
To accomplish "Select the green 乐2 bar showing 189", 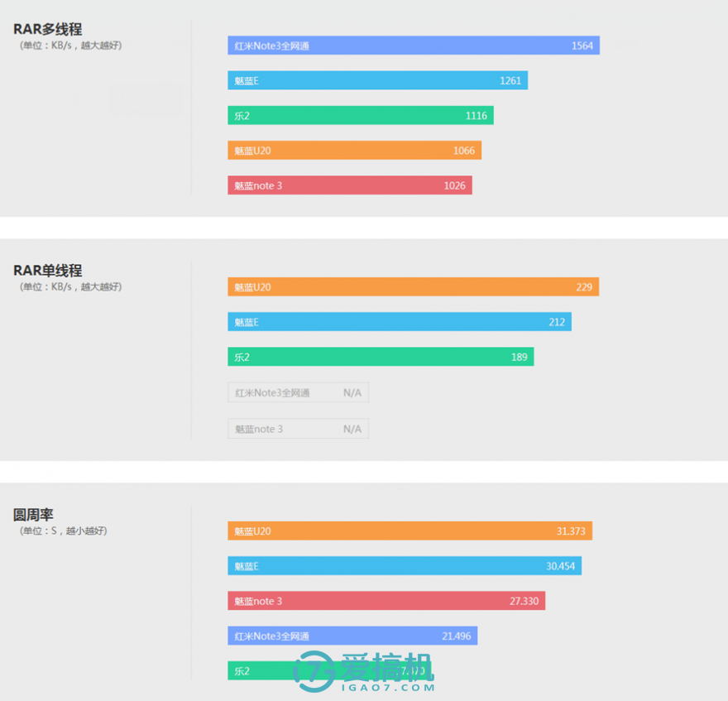I will (x=381, y=357).
